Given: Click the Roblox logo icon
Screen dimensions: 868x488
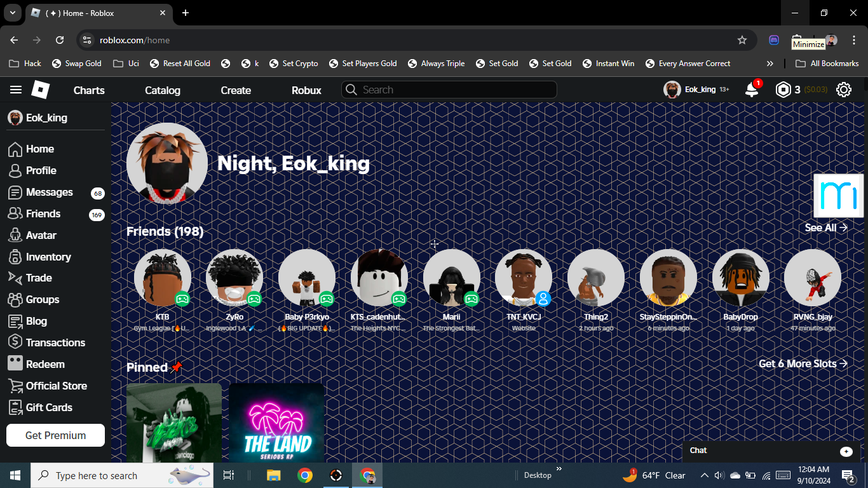Looking at the screenshot, I should 41,90.
